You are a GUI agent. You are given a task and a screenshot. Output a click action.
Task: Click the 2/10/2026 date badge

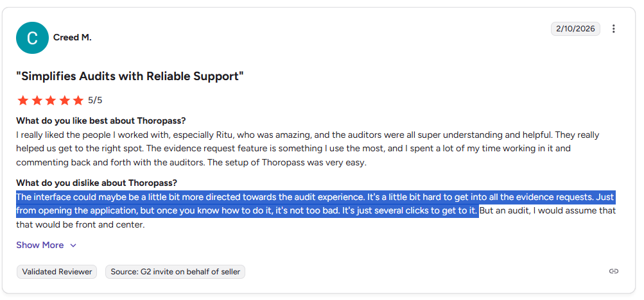pos(575,29)
